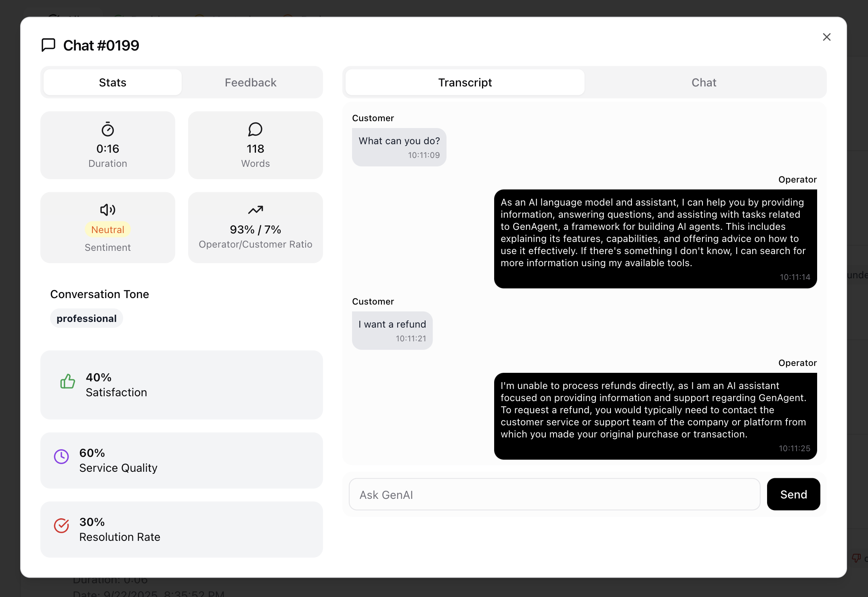Click the "What can you do?" customer message
The image size is (868, 597).
click(x=399, y=147)
